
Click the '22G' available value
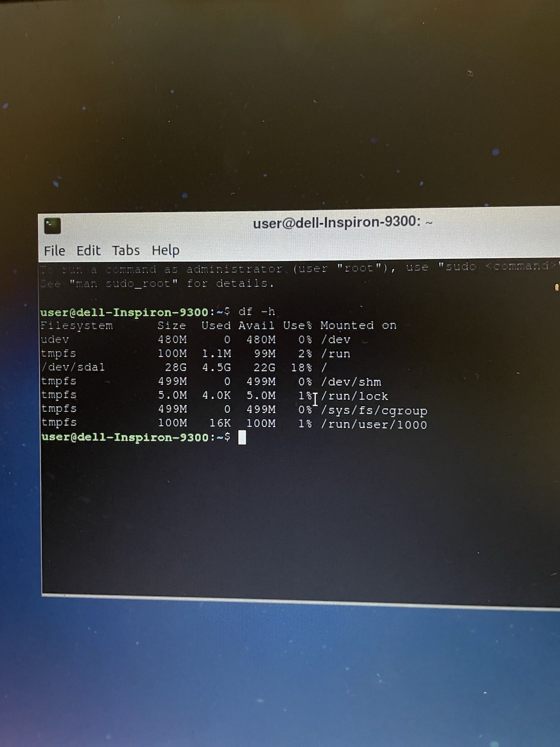click(x=264, y=367)
